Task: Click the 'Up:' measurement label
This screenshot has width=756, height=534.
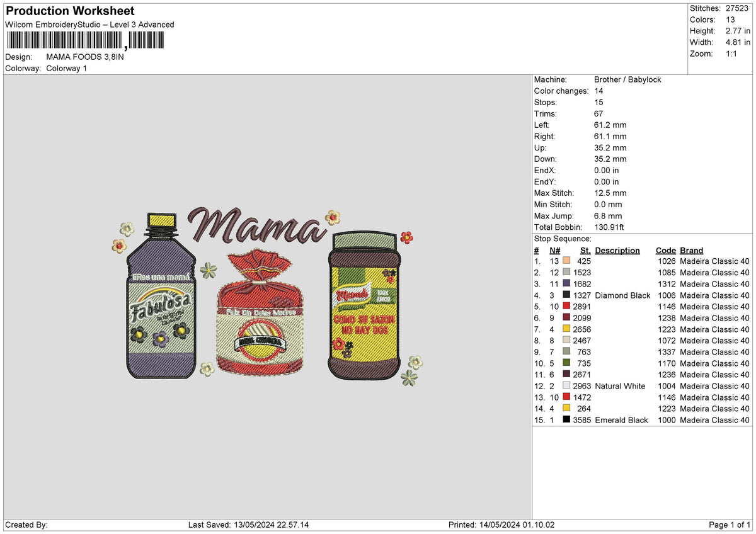Action: 541,147
